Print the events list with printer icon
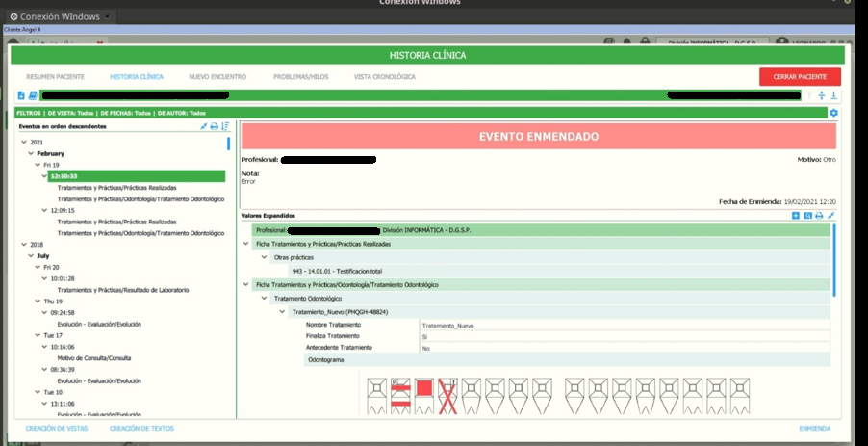 point(215,126)
